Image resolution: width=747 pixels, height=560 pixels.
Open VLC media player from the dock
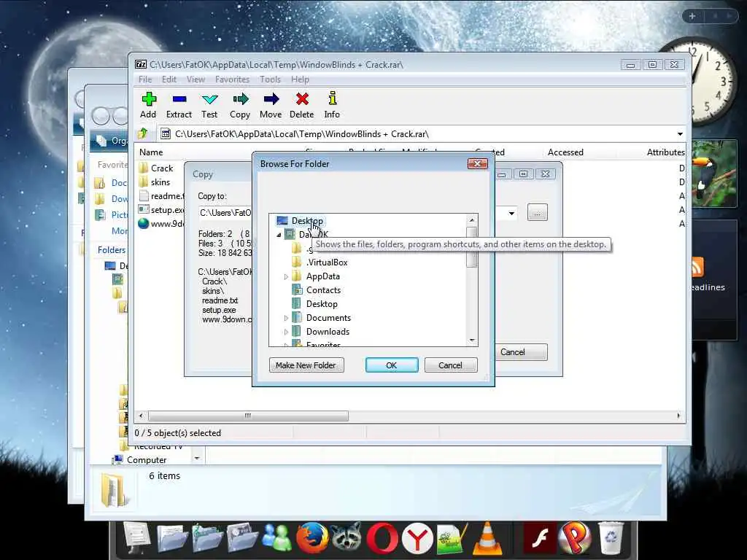(487, 538)
